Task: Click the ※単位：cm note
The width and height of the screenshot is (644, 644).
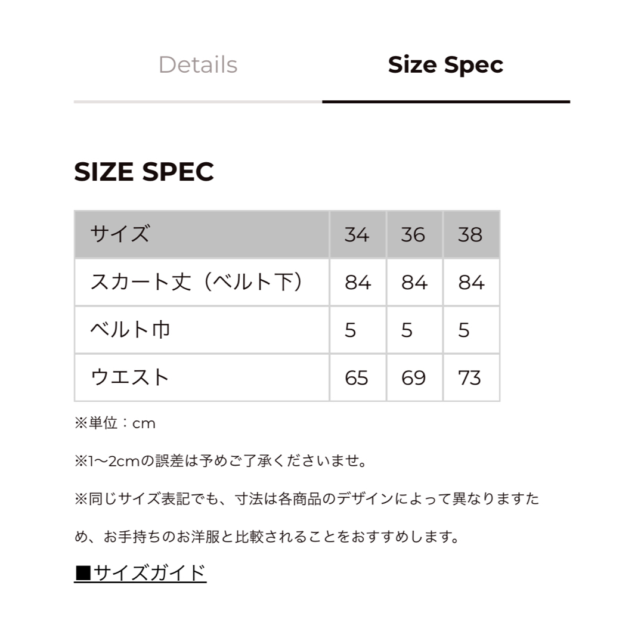Action: click(115, 423)
